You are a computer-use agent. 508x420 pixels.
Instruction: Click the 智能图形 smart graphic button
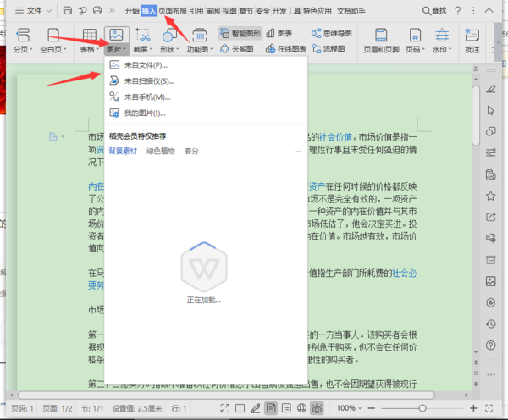pos(240,33)
